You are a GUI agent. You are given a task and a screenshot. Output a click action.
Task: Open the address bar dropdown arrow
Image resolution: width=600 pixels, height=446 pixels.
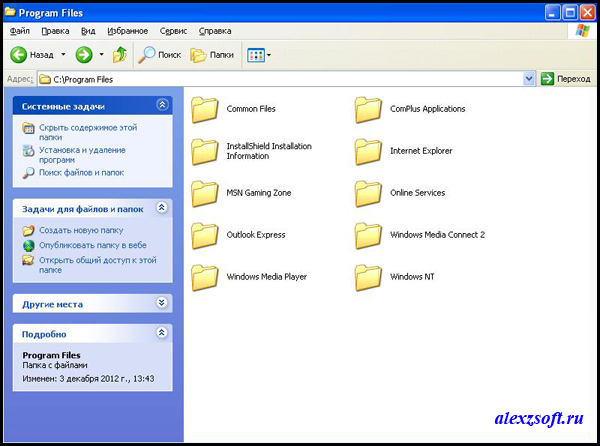point(528,78)
